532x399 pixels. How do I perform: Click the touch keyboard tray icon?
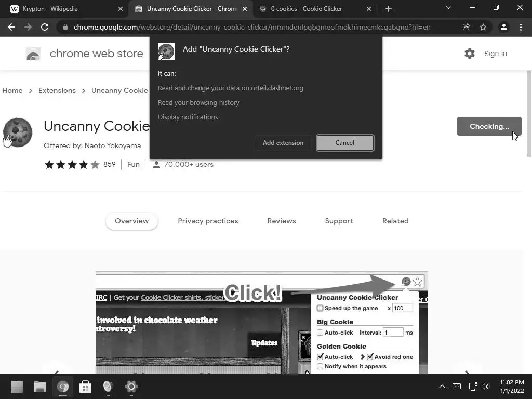457,387
